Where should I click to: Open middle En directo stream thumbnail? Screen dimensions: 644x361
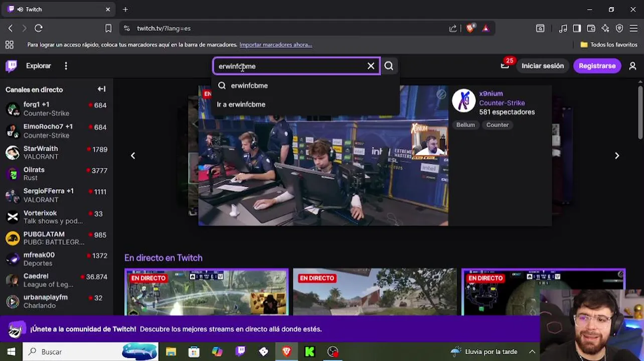click(x=375, y=292)
